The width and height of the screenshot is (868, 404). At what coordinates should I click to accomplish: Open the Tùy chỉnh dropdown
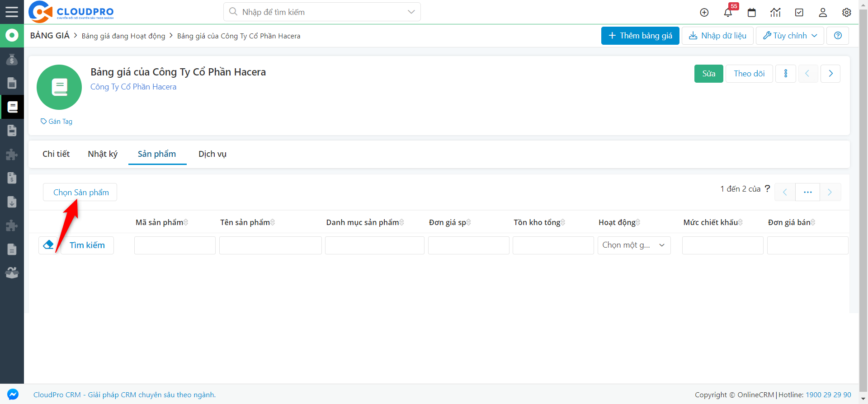(x=790, y=36)
